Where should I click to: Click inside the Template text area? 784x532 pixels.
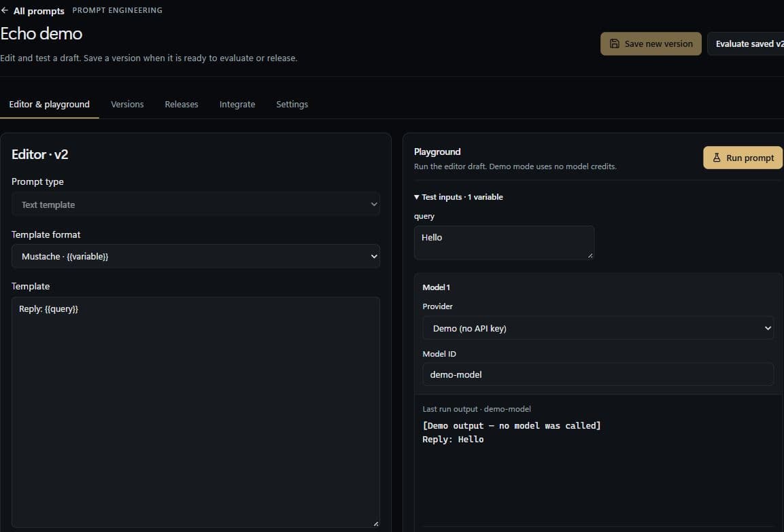[x=196, y=412]
